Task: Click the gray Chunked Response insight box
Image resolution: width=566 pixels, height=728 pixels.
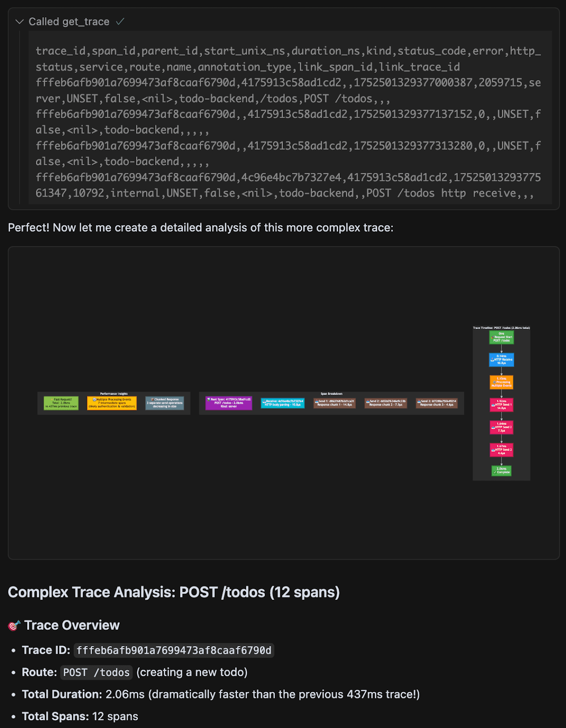Action: pyautogui.click(x=165, y=403)
